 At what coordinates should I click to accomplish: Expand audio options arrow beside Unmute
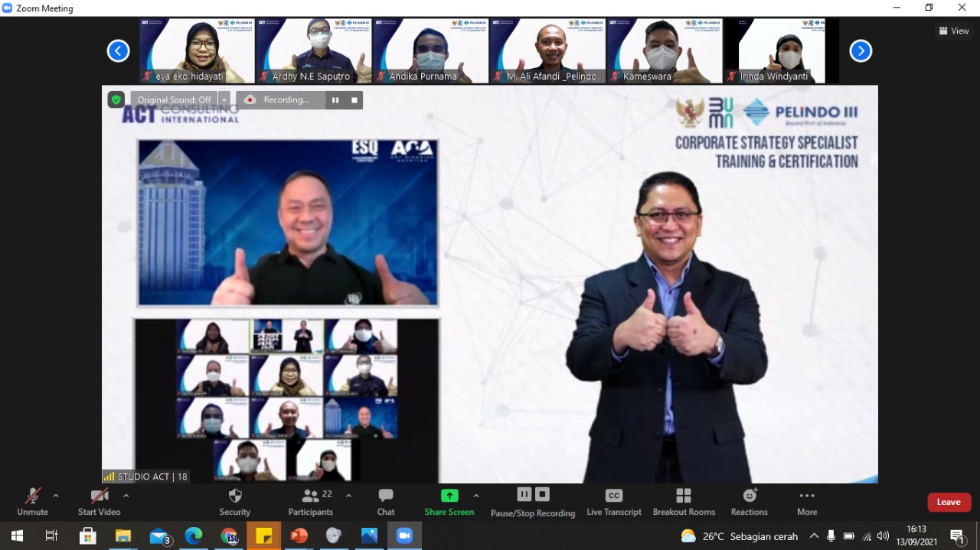click(56, 496)
